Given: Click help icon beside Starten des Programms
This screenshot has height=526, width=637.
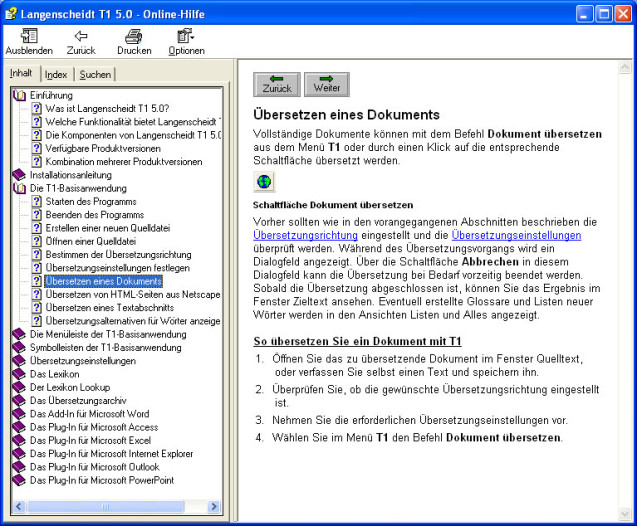Looking at the screenshot, I should coord(37,201).
